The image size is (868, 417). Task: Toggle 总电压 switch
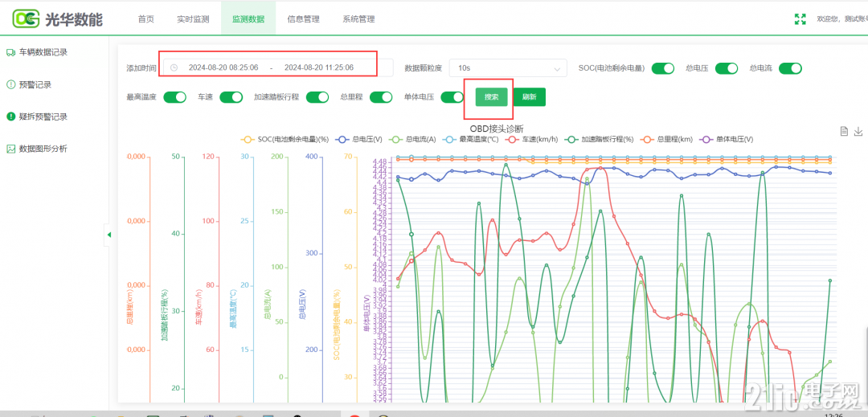tap(727, 68)
